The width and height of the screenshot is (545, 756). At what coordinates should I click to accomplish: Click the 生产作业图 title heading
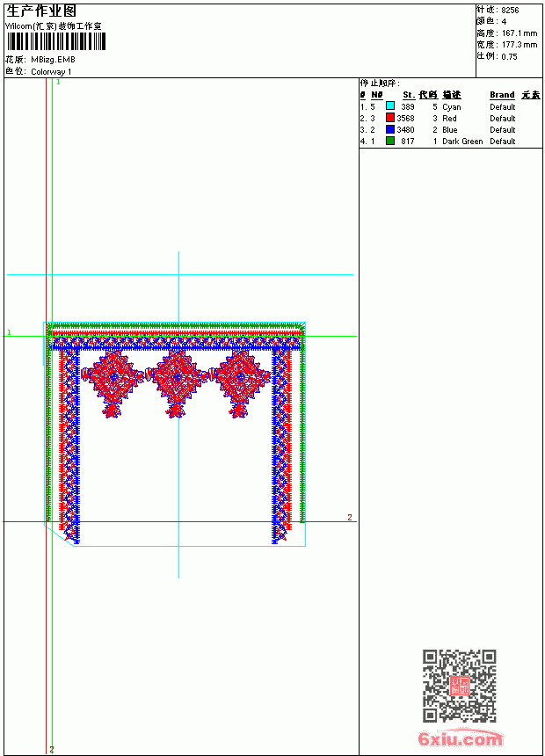point(41,11)
